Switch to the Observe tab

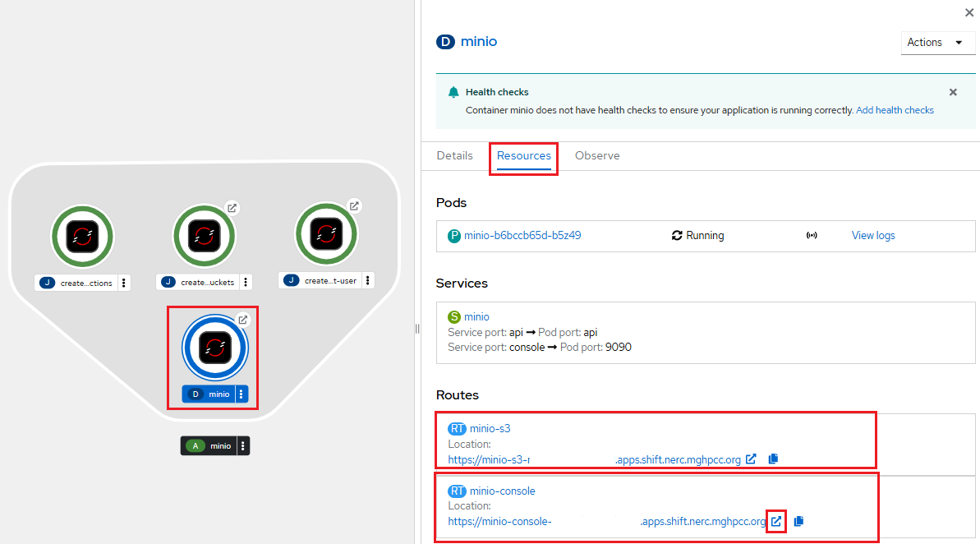[597, 155]
